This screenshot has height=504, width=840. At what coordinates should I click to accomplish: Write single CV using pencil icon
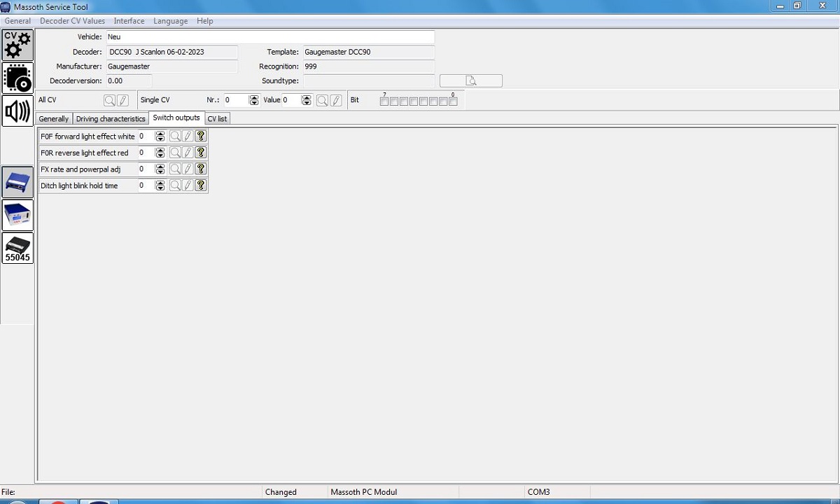pos(335,100)
